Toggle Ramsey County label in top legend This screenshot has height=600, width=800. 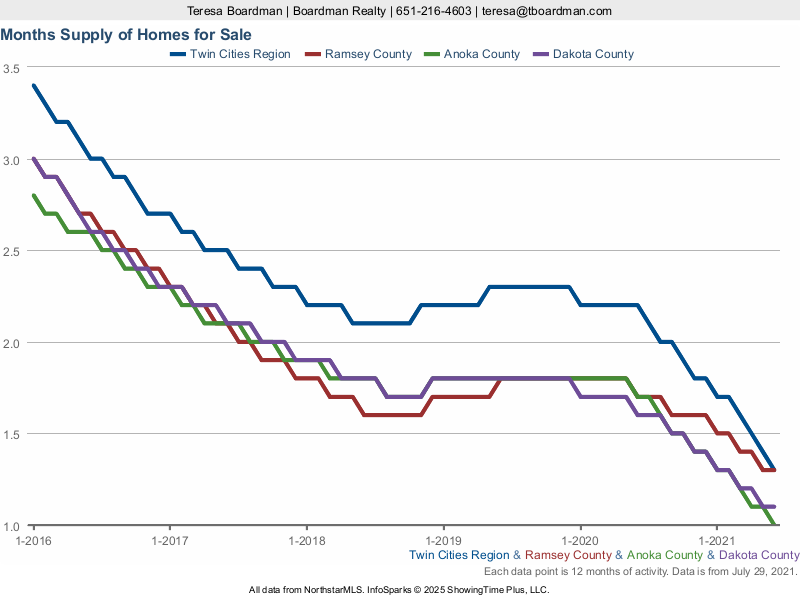368,54
